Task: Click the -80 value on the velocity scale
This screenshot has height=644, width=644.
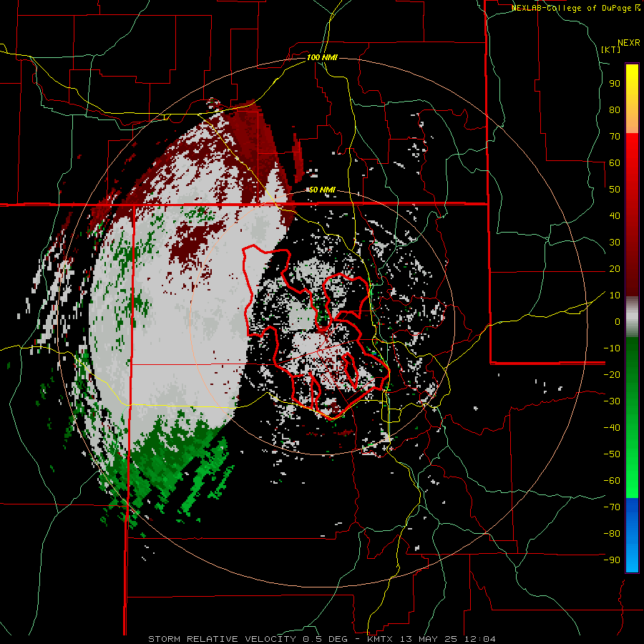Action: point(612,534)
